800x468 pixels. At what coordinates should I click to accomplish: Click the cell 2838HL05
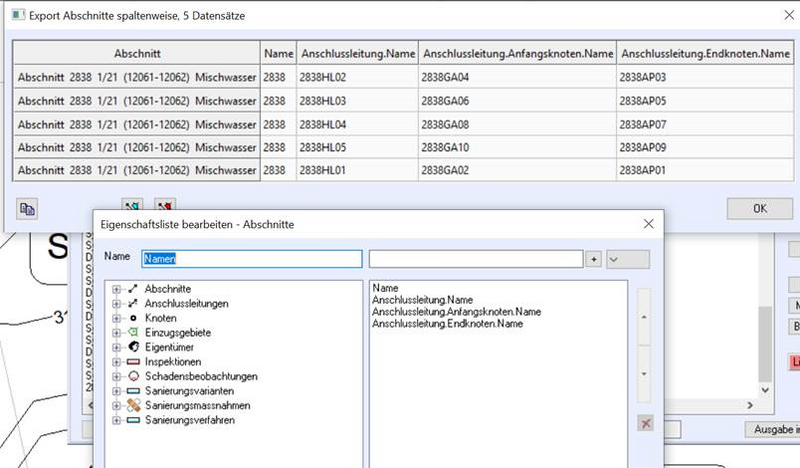358,147
